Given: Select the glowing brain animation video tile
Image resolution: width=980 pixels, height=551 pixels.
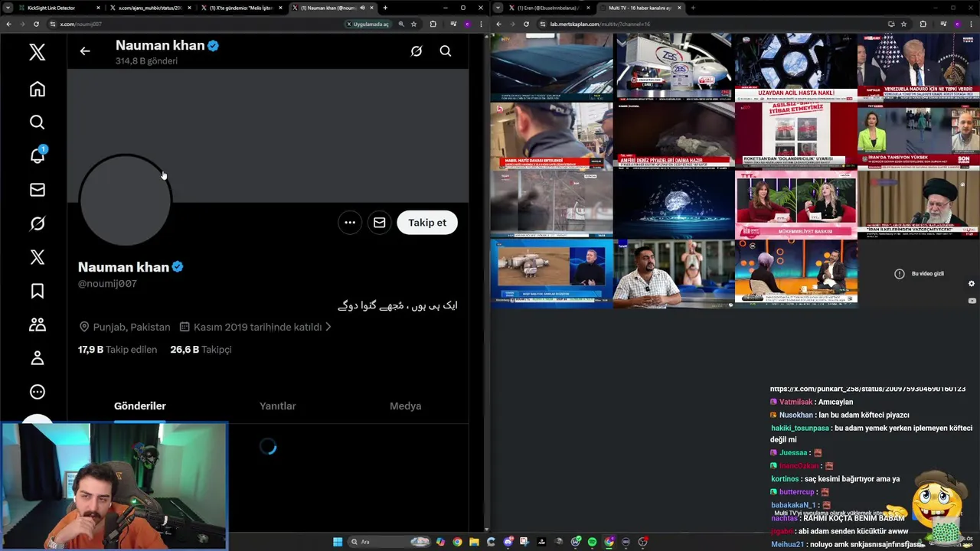Looking at the screenshot, I should (x=674, y=205).
